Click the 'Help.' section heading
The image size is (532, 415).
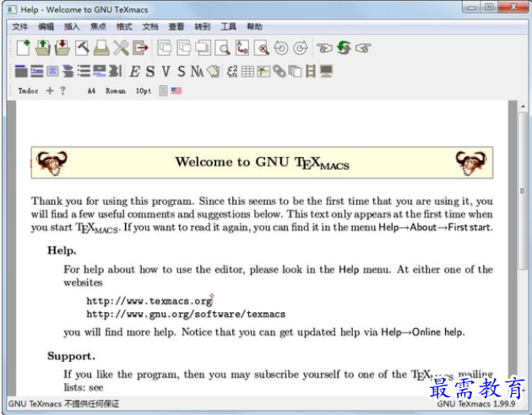pos(62,251)
